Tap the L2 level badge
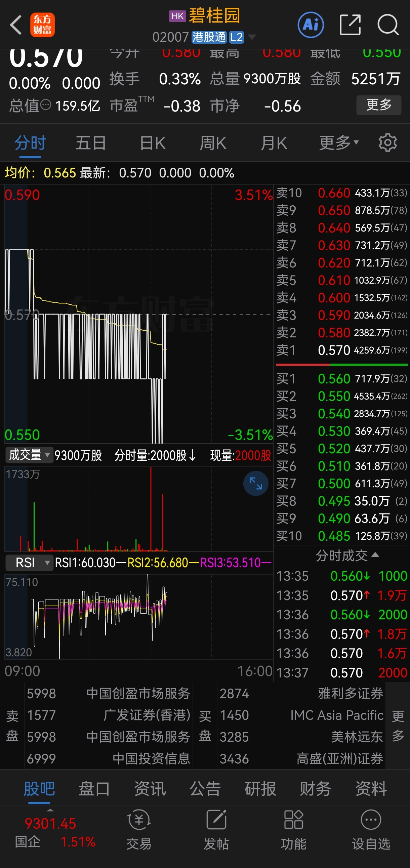 click(x=237, y=37)
